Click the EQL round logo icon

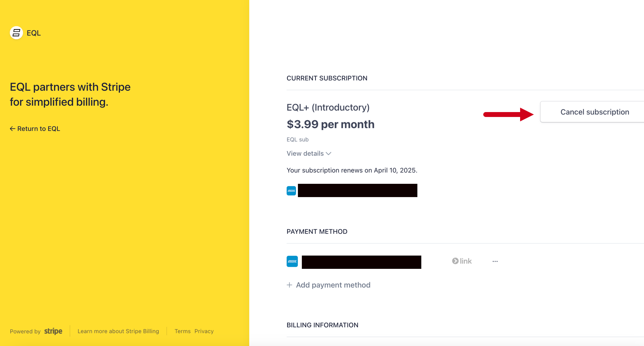coord(16,33)
